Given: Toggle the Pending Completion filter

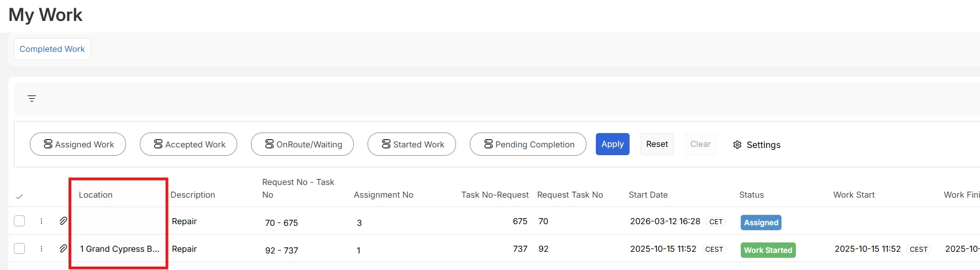Looking at the screenshot, I should pyautogui.click(x=528, y=144).
